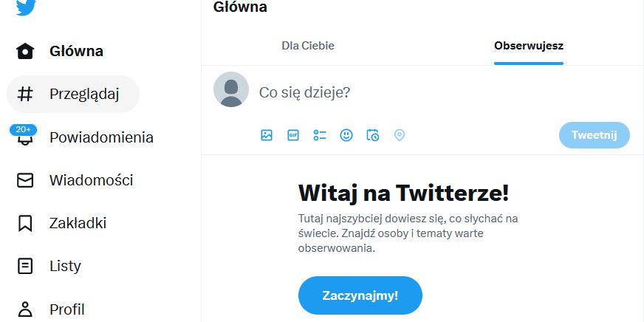Create a poll using the poll icon

[x=320, y=135]
